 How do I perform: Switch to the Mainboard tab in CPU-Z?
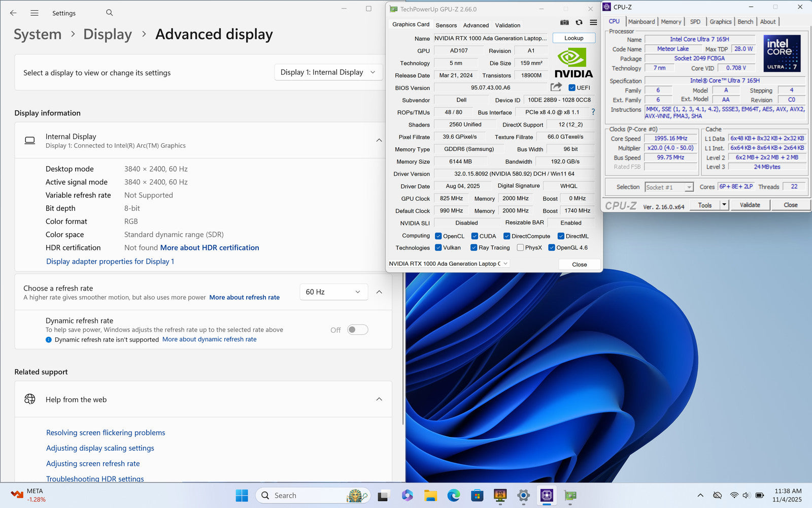click(641, 22)
